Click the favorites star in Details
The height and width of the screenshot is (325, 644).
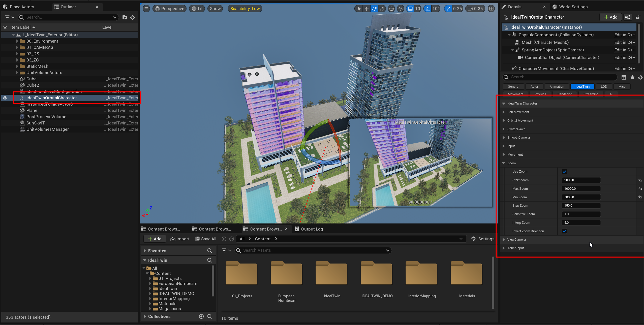[632, 77]
